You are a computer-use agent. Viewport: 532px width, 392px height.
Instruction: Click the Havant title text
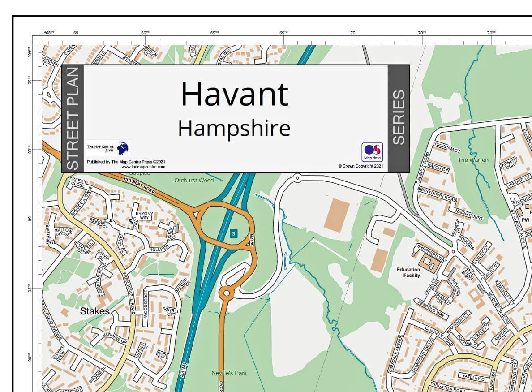tap(235, 95)
